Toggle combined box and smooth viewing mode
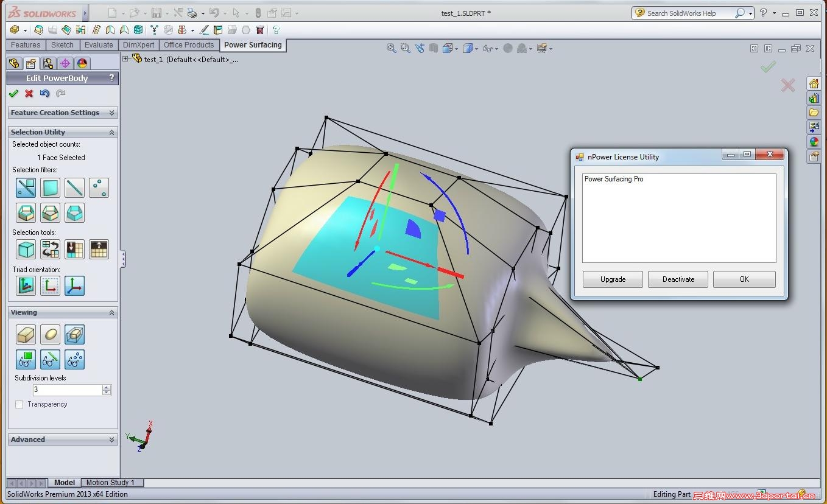Viewport: 827px width, 504px height. tap(74, 334)
